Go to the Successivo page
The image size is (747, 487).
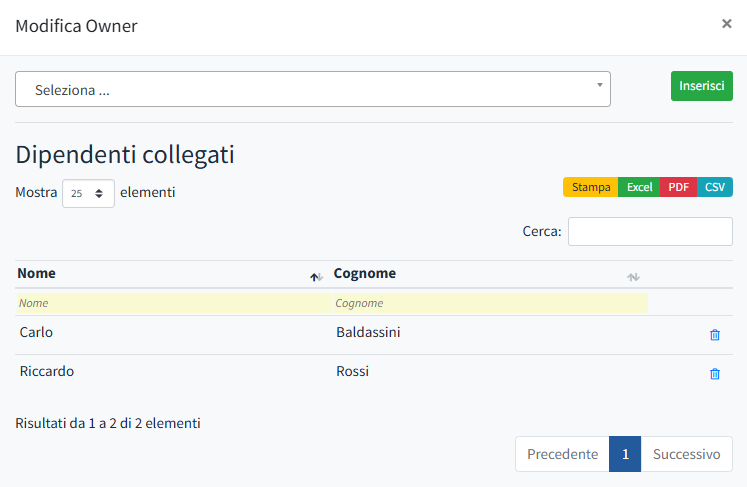[x=686, y=454]
